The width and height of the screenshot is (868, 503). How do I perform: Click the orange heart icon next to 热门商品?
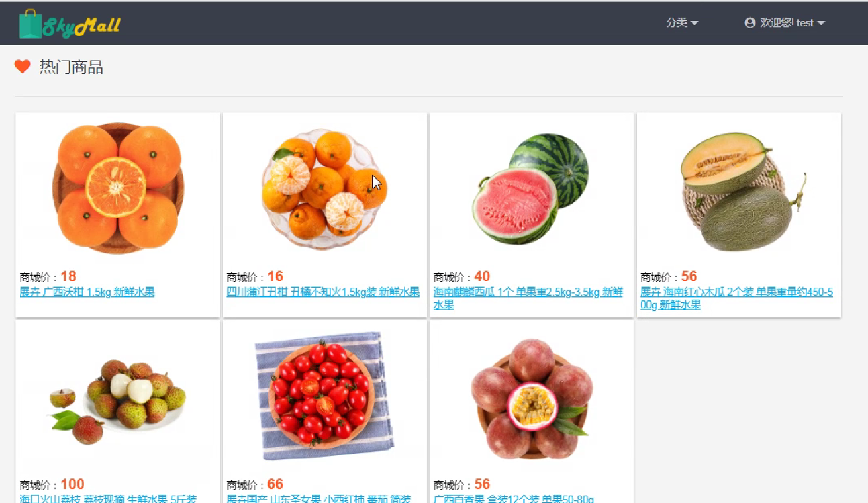22,67
